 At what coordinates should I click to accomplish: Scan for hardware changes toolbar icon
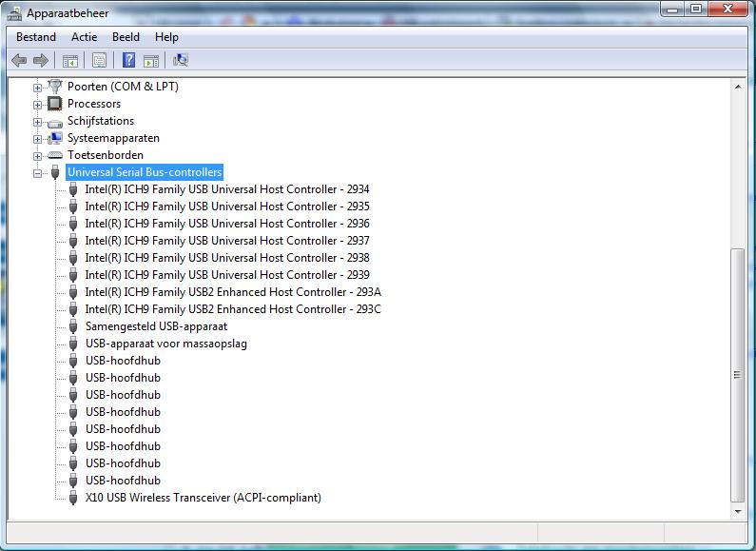pyautogui.click(x=181, y=60)
